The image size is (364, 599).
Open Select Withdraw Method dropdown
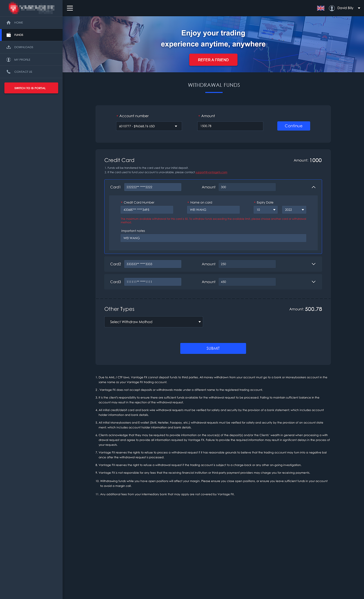pos(154,322)
